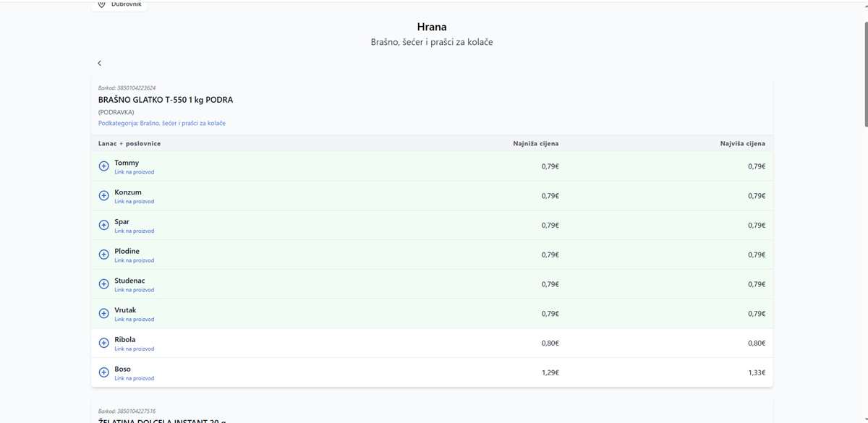Click the Barkod: 3850104227516 text
This screenshot has height=423, width=868.
tap(127, 410)
